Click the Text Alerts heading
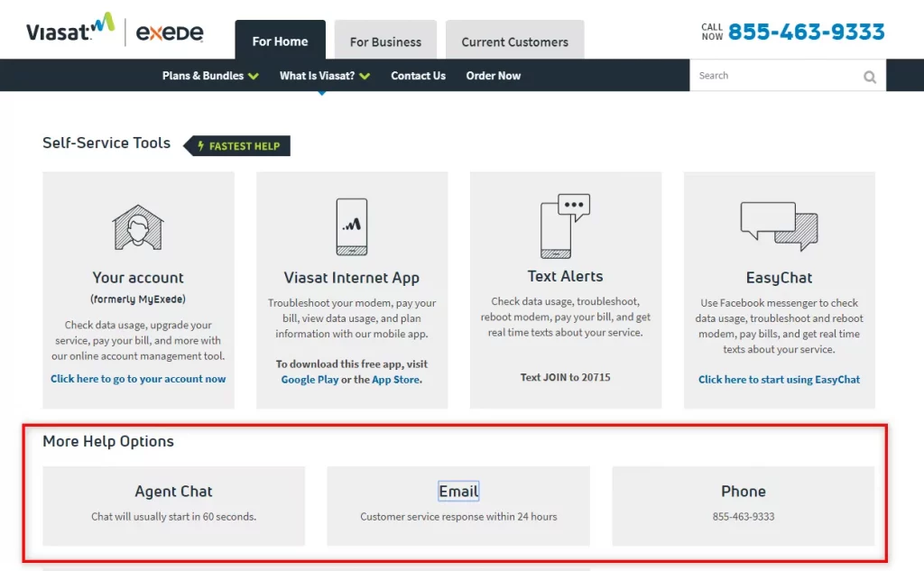The width and height of the screenshot is (924, 571). (565, 276)
